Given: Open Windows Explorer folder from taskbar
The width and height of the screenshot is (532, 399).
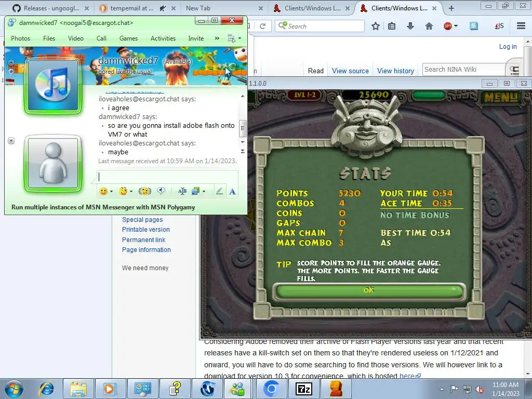Looking at the screenshot, I should point(79,389).
